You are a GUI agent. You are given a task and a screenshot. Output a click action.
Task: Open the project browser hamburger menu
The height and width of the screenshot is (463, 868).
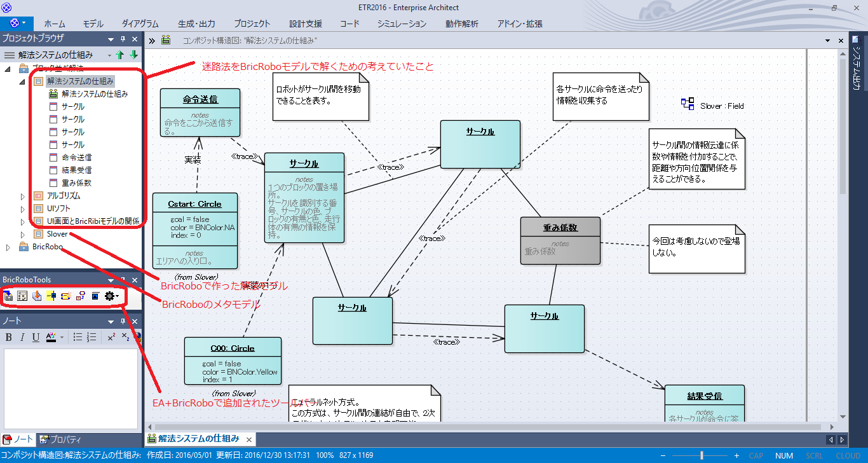tap(9, 55)
